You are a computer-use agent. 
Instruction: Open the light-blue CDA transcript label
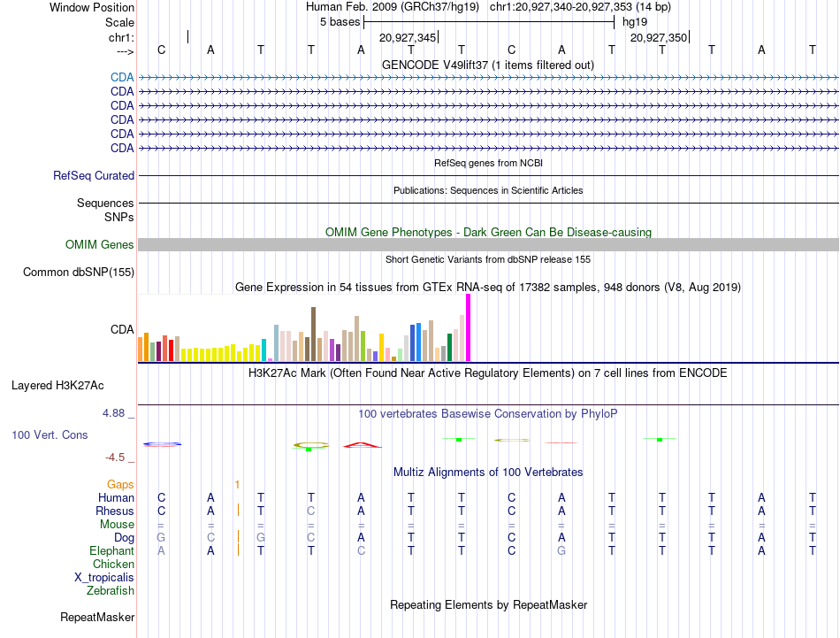(x=122, y=77)
